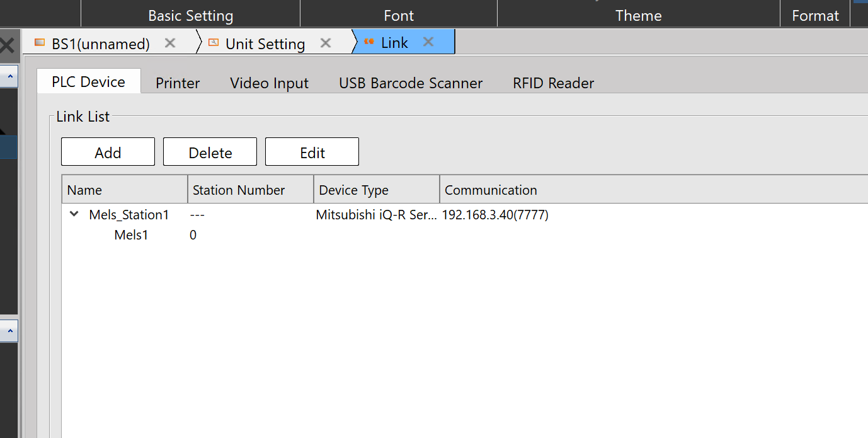Select the Mels1 child row
Viewport: 868px width, 438px height.
pyautogui.click(x=131, y=235)
